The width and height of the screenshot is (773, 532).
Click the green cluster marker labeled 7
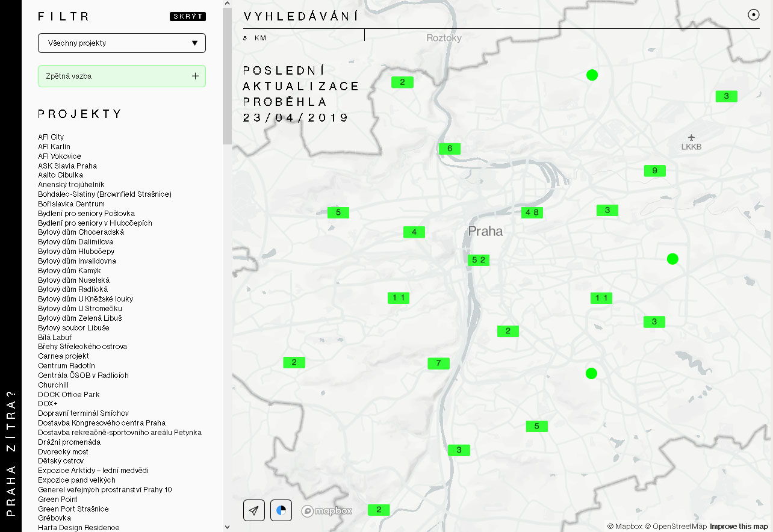coord(438,363)
